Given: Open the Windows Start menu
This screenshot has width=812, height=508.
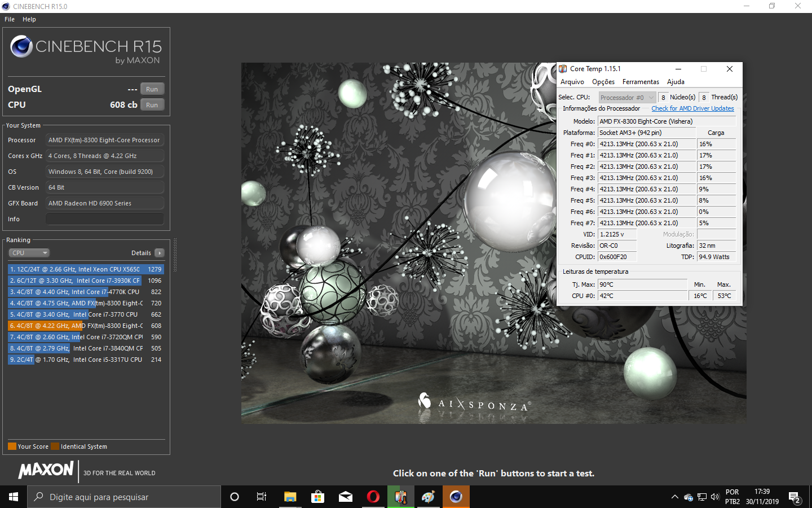Looking at the screenshot, I should (14, 497).
